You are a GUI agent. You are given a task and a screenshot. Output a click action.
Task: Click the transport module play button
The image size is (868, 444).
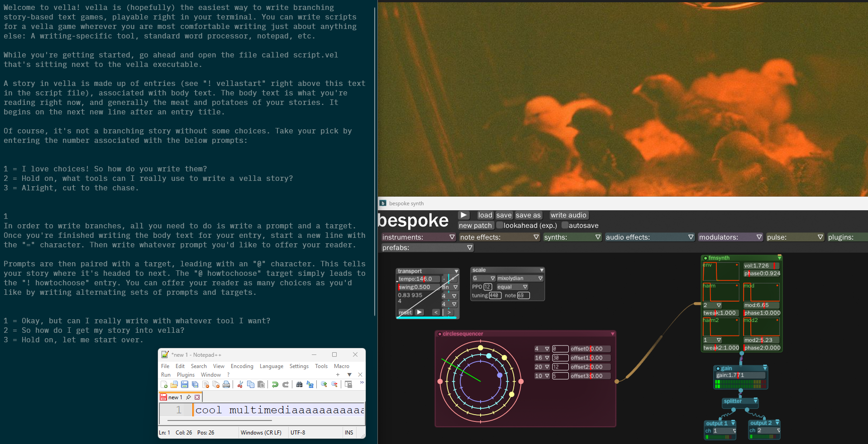[420, 312]
